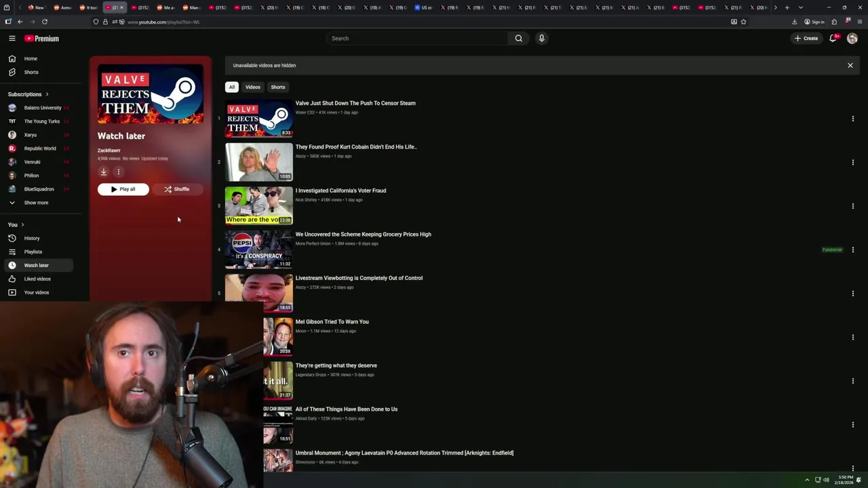868x488 pixels.
Task: Select the All filter chip
Action: coord(232,87)
